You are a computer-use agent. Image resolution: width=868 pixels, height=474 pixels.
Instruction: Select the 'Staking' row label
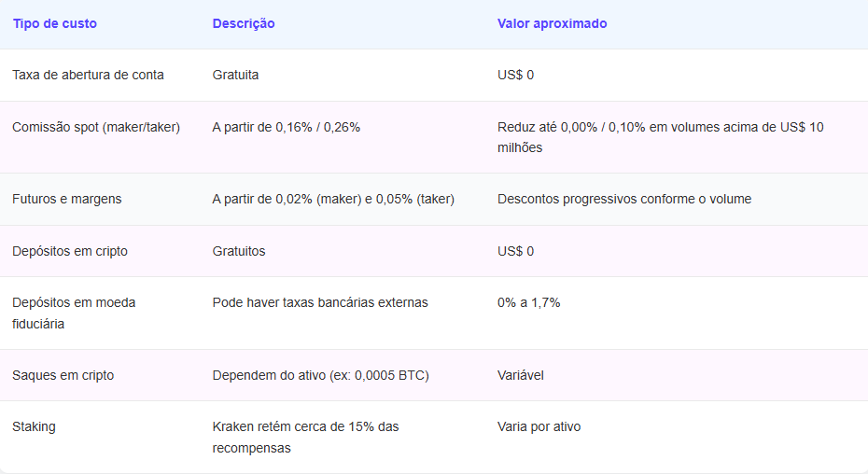[x=34, y=426]
